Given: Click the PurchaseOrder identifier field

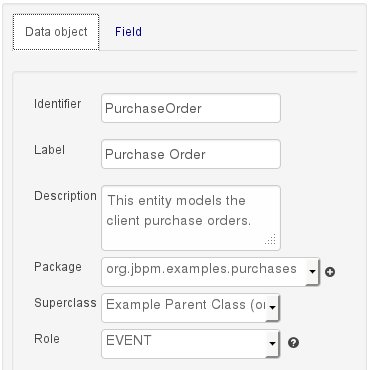Looking at the screenshot, I should click(x=191, y=108).
